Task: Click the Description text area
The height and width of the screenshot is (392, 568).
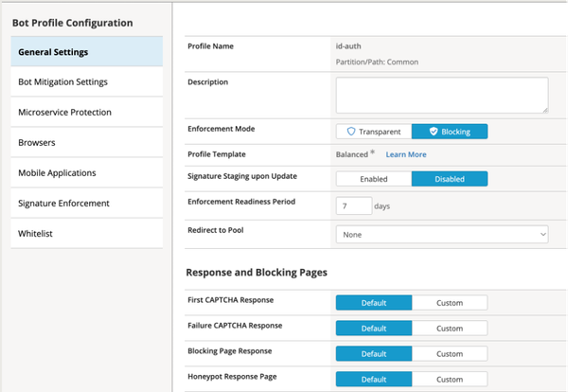Action: coord(442,95)
